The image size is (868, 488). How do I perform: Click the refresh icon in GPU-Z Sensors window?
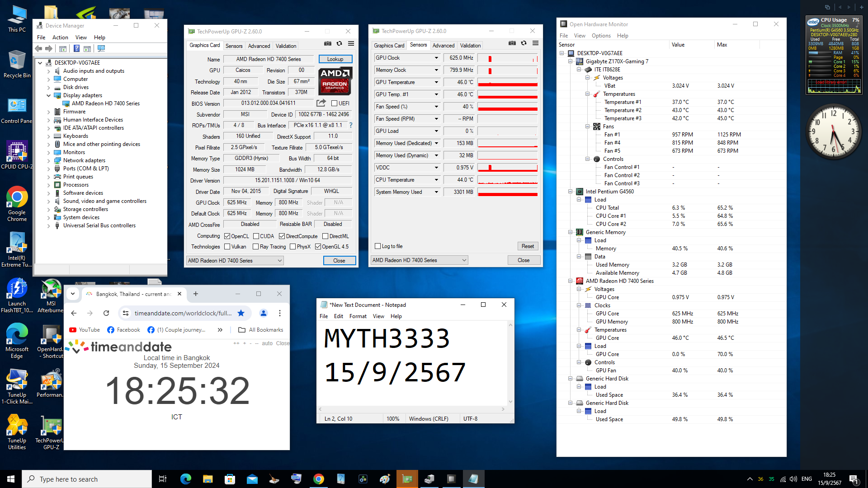coord(524,43)
